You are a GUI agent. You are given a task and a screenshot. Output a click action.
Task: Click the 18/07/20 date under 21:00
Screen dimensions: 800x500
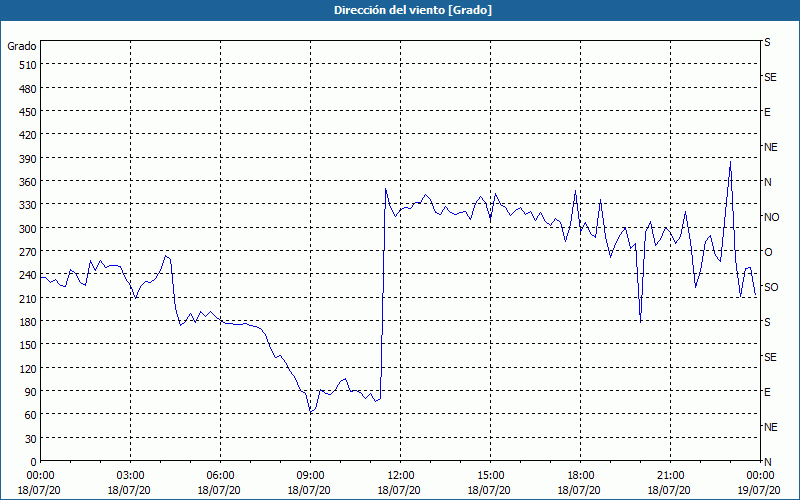[669, 491]
